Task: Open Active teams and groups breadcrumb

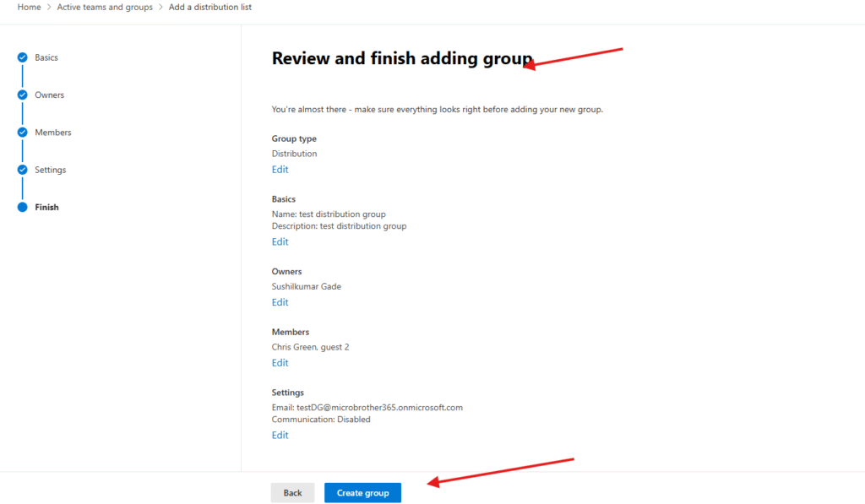Action: tap(105, 7)
